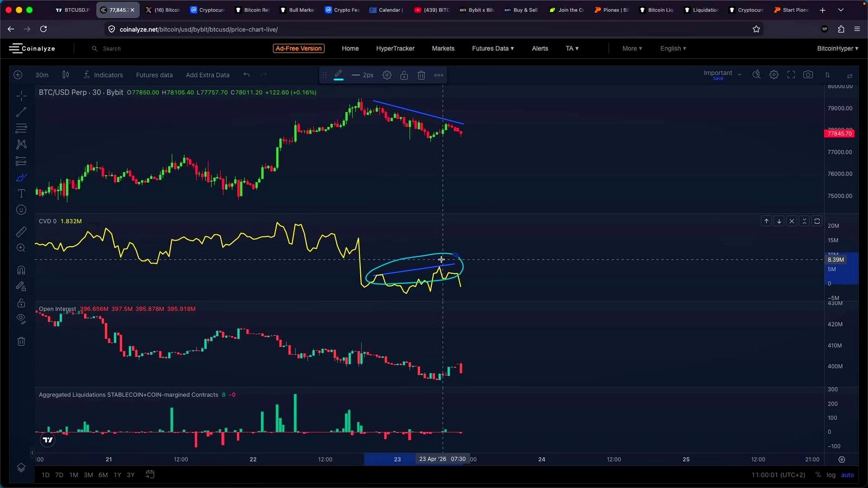Select the crosshair cursor tool
This screenshot has width=868, height=488.
[x=21, y=96]
